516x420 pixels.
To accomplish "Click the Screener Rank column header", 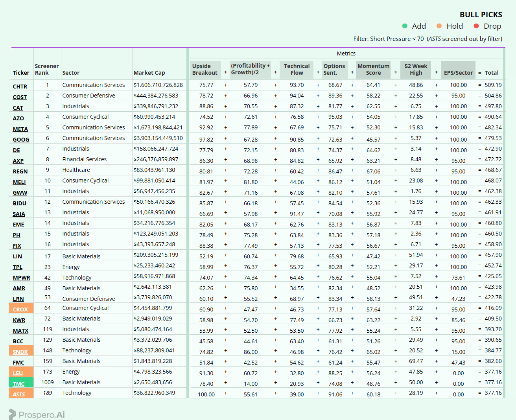I will (47, 69).
